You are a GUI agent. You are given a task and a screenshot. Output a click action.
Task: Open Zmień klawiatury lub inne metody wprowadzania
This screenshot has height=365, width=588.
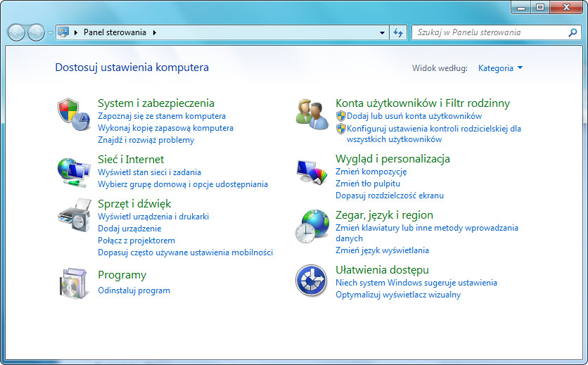(x=427, y=233)
